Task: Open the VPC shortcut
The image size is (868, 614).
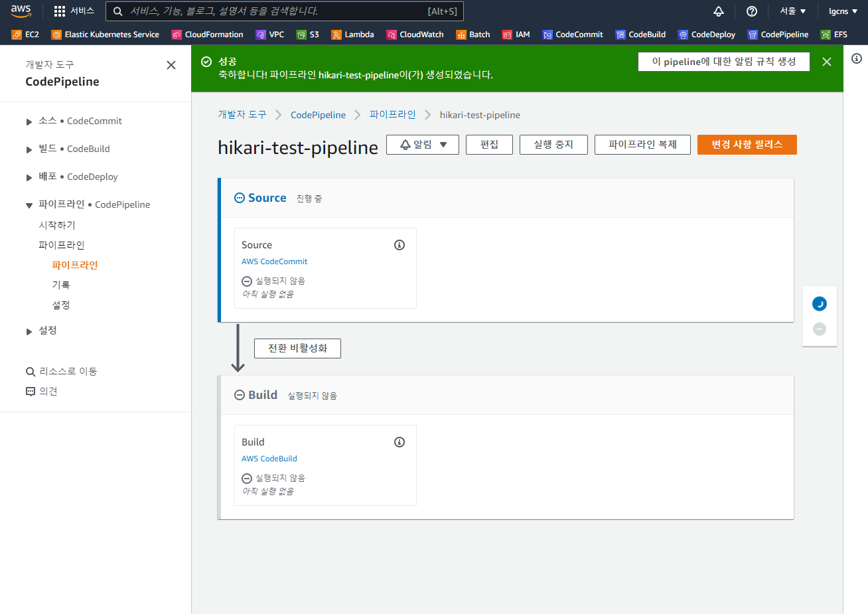Action: pyautogui.click(x=270, y=35)
